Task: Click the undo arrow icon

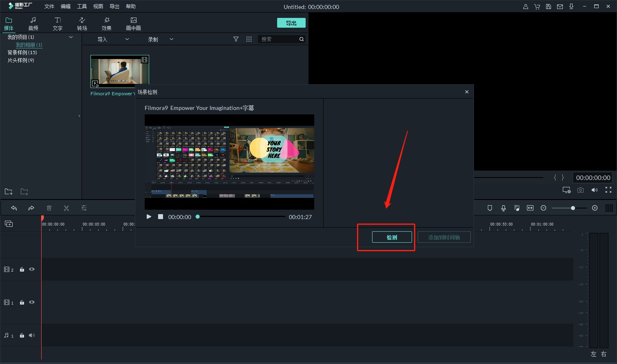Action: pos(14,208)
